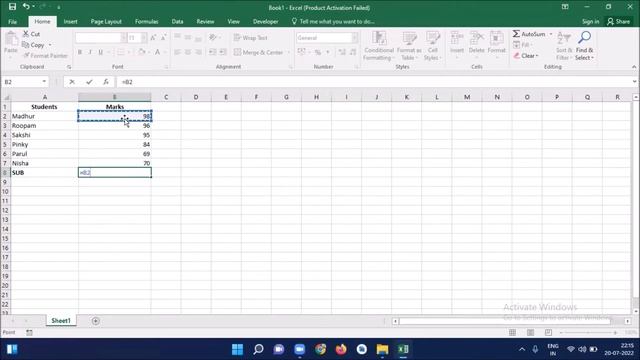Click inside the formula bar text
The height and width of the screenshot is (360, 640).
point(127,82)
